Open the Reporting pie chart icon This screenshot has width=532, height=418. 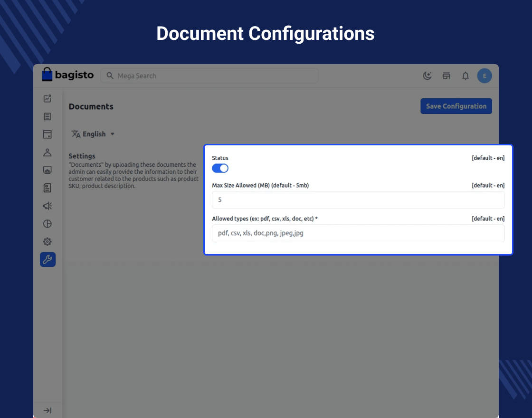point(47,224)
